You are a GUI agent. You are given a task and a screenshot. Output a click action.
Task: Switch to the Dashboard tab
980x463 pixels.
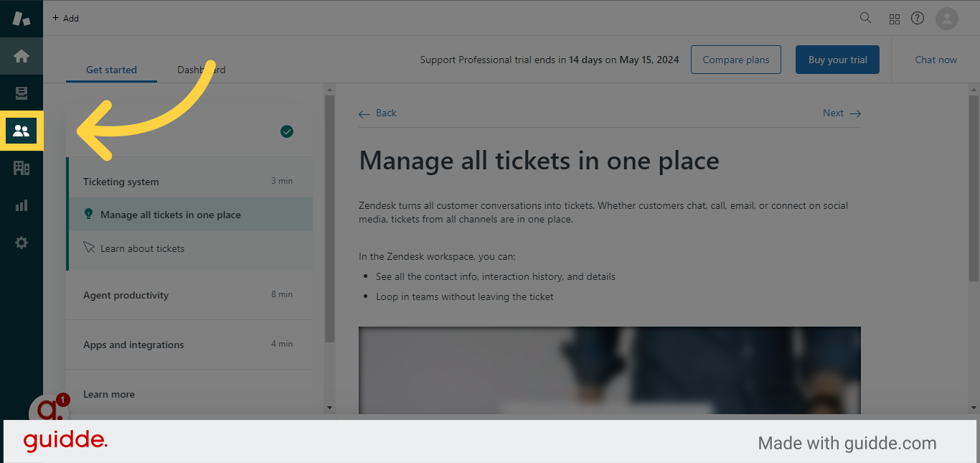tap(202, 70)
